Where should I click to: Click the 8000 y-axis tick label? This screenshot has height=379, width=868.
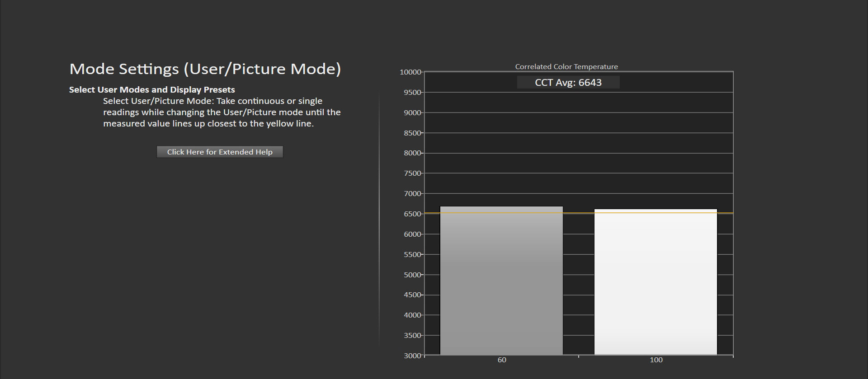coord(412,153)
